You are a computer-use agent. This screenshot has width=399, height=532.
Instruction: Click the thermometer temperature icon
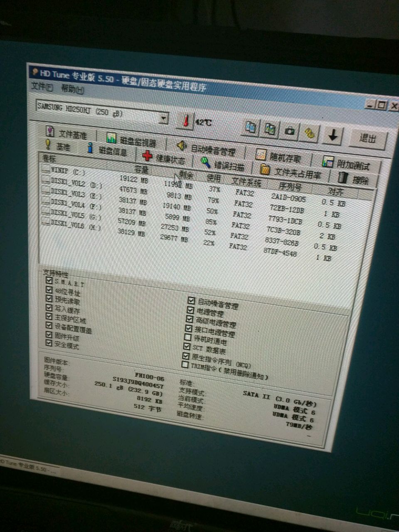pos(184,121)
